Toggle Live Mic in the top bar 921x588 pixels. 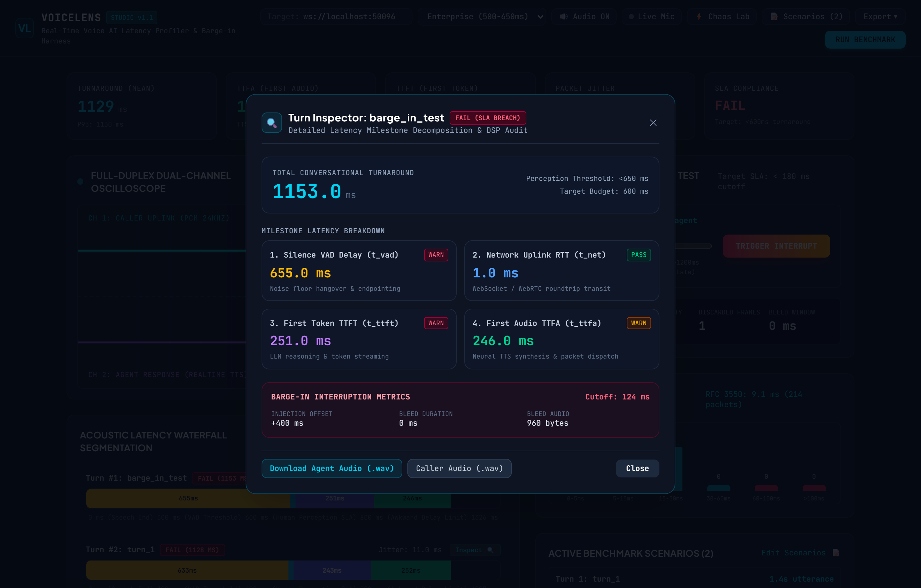[651, 16]
